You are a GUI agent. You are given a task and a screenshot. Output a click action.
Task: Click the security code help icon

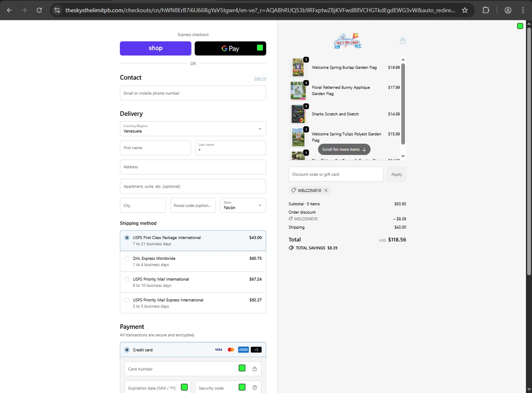pos(255,388)
